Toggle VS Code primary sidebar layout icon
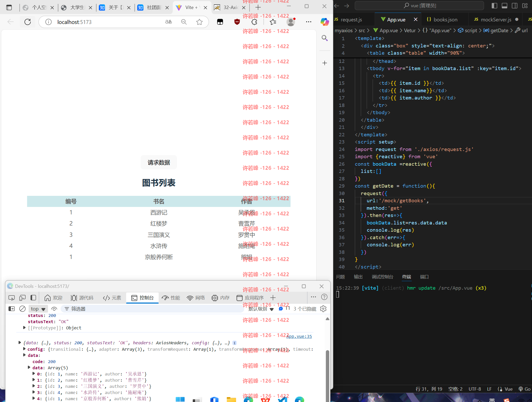 (x=494, y=6)
